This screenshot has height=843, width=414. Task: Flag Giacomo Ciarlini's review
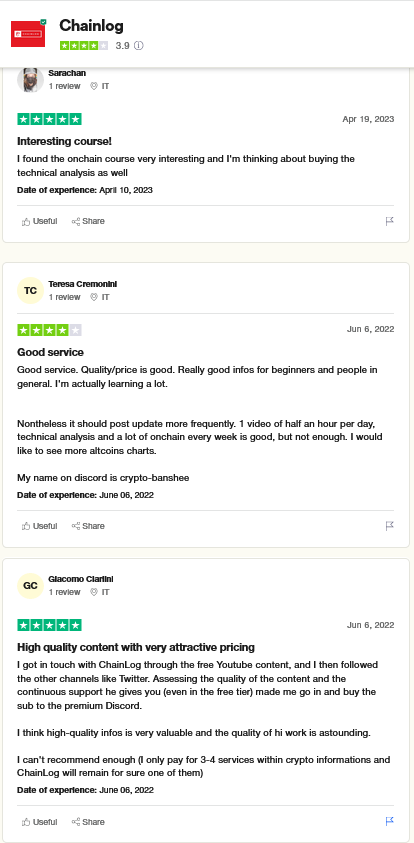[x=390, y=821]
